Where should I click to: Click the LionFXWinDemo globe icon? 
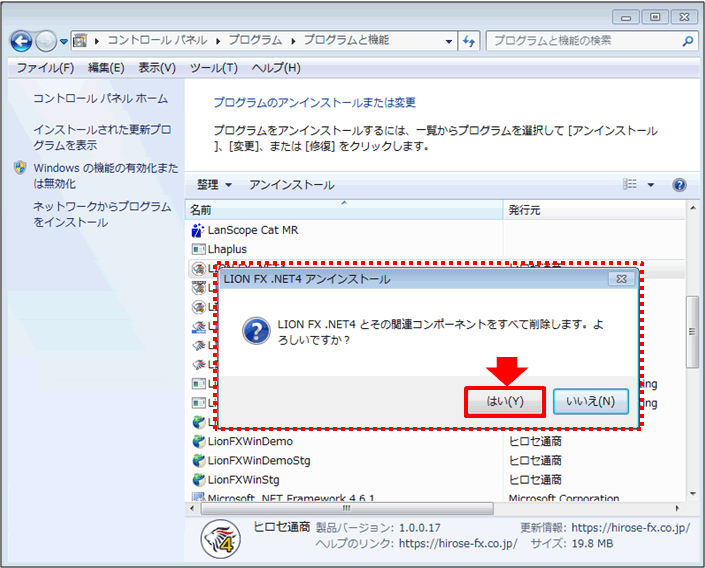[x=199, y=441]
